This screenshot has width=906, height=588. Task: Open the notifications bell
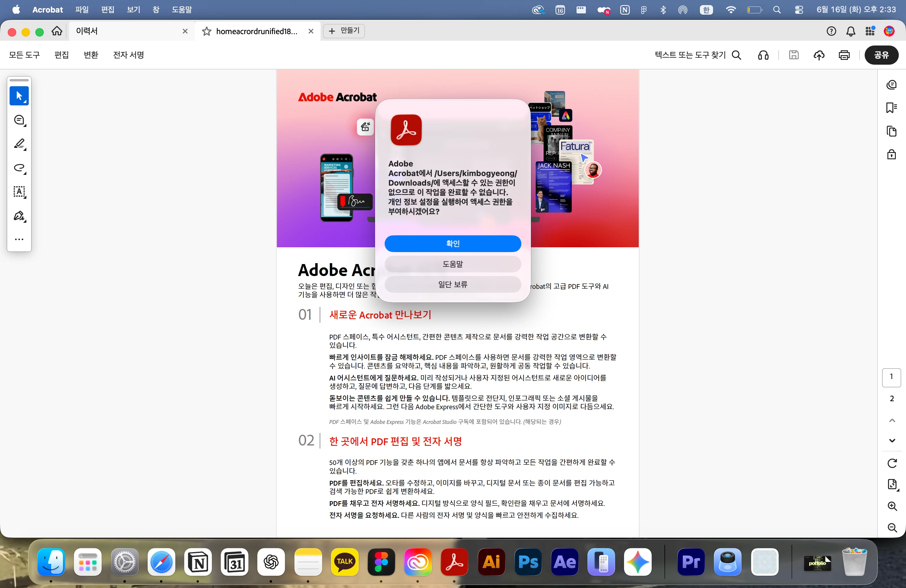[x=851, y=31]
